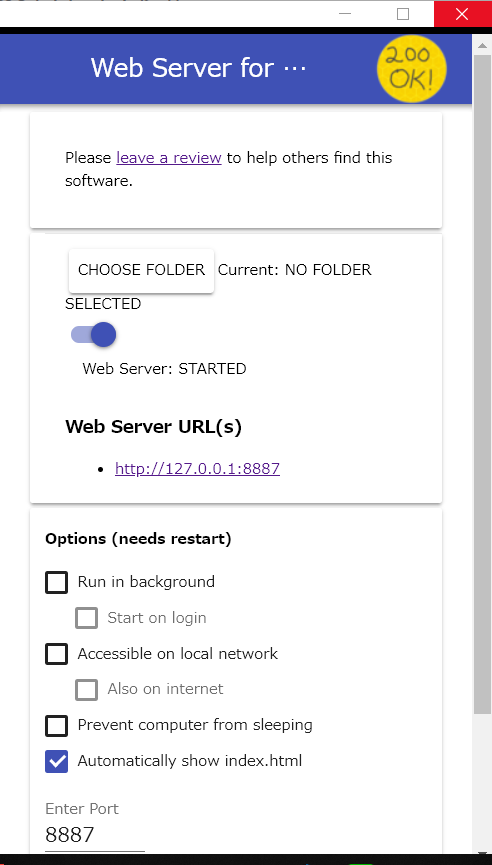Click the Web Server: STARTED status text
This screenshot has width=492, height=865.
click(x=164, y=369)
